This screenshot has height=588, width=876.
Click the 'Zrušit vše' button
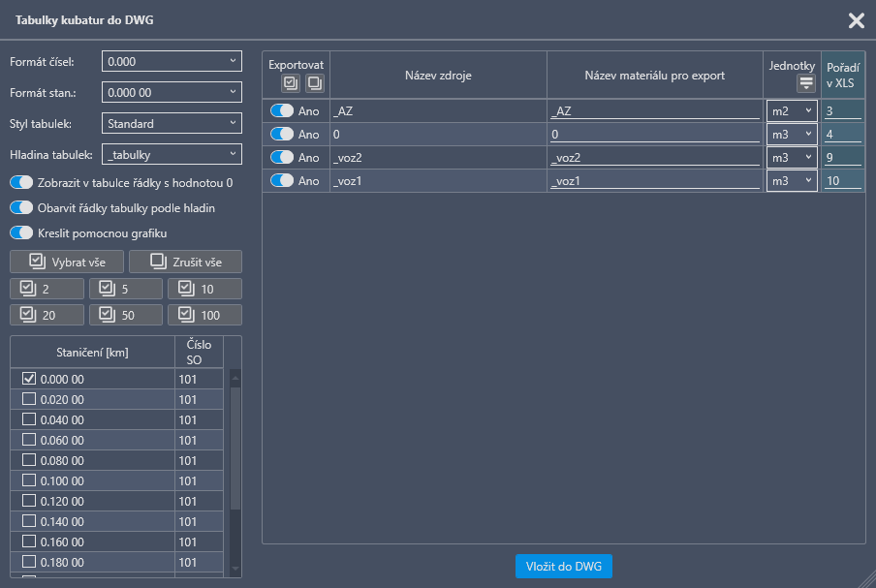(185, 262)
